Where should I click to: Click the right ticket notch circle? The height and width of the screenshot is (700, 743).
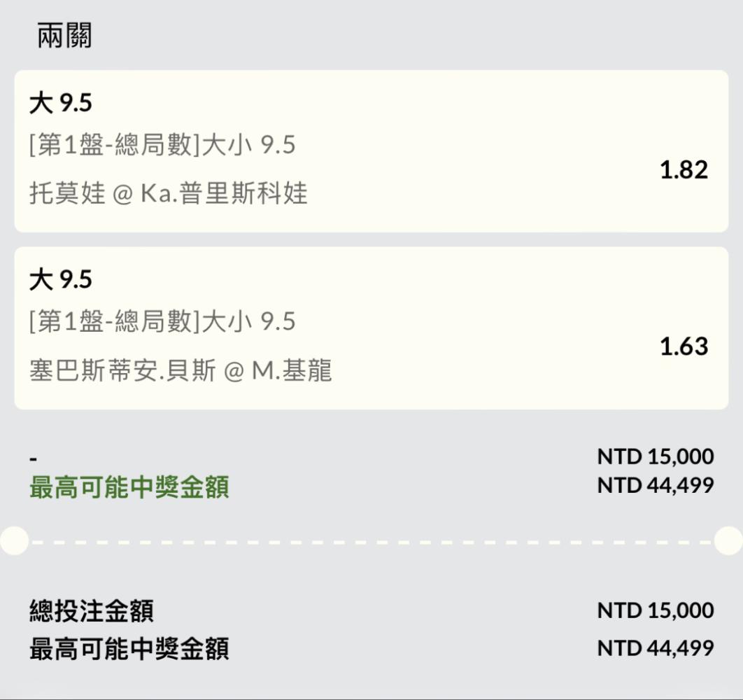pos(729,540)
